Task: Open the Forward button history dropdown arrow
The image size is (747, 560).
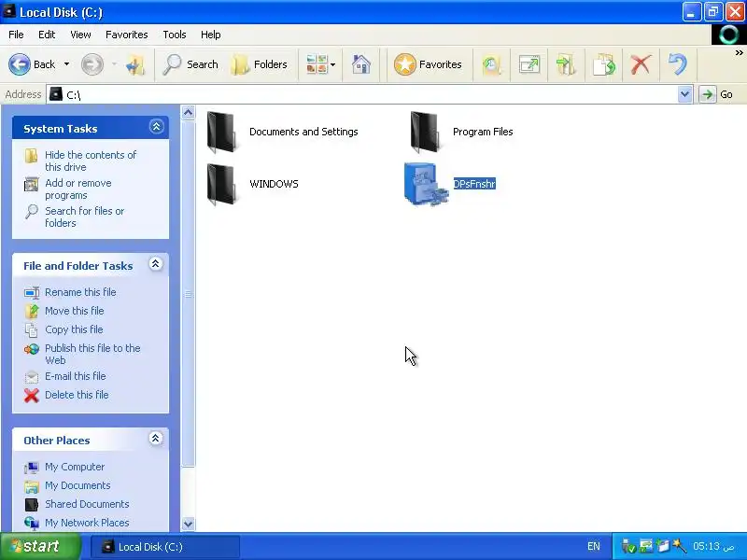Action: (114, 64)
